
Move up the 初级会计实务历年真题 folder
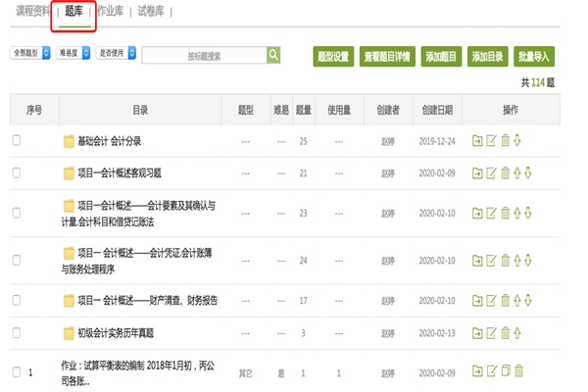pos(517,333)
